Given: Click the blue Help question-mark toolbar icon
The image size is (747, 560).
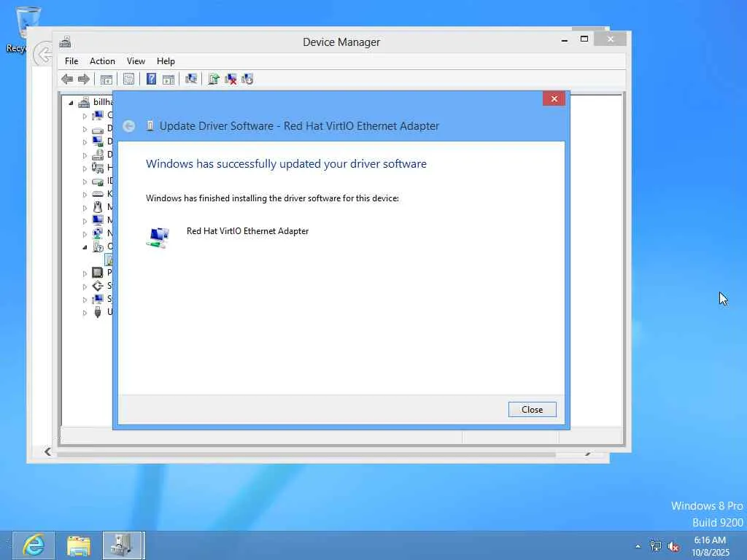Looking at the screenshot, I should pyautogui.click(x=151, y=79).
